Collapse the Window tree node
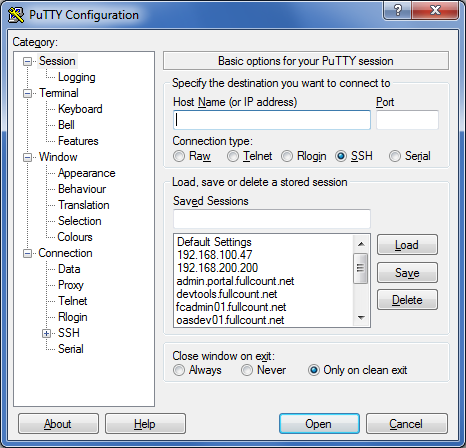 pos(27,157)
